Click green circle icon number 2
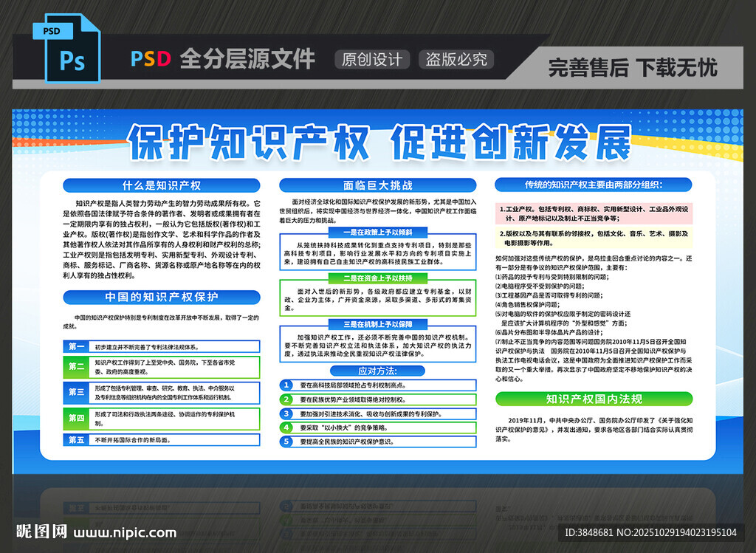 [x=287, y=399]
